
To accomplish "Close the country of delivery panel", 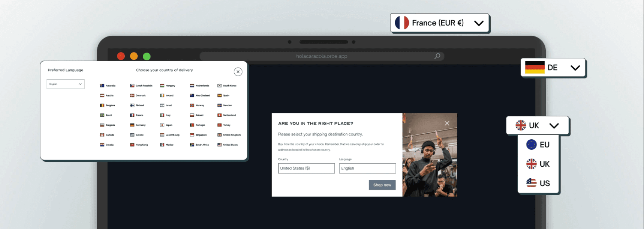I will 238,72.
